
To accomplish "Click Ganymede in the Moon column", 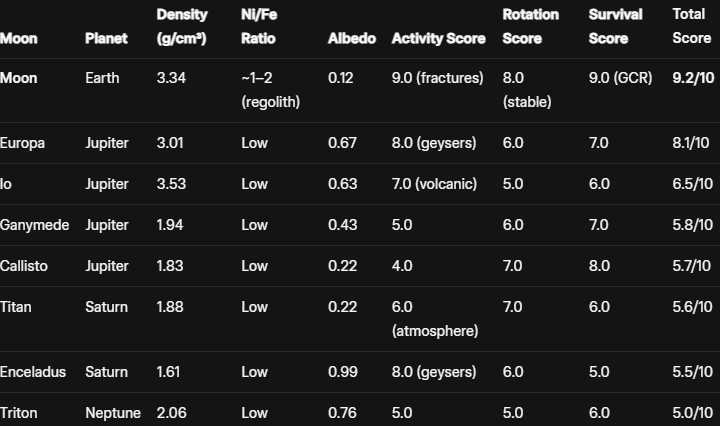I will (x=34, y=225).
